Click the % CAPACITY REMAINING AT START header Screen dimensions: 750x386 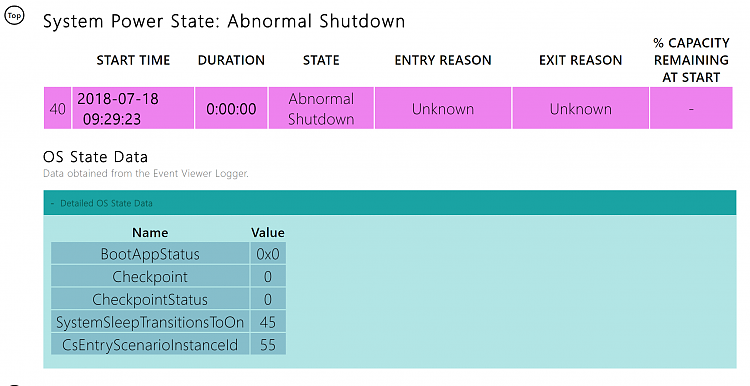click(x=691, y=60)
